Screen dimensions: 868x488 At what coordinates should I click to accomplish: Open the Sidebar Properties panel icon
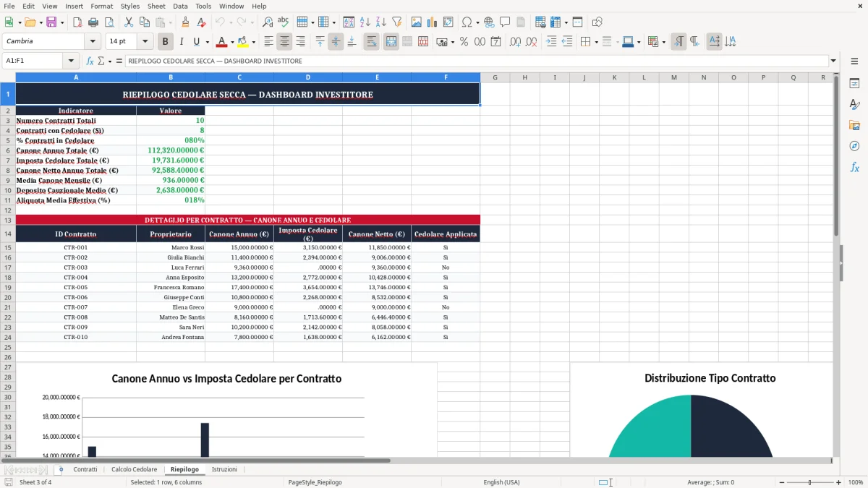854,84
